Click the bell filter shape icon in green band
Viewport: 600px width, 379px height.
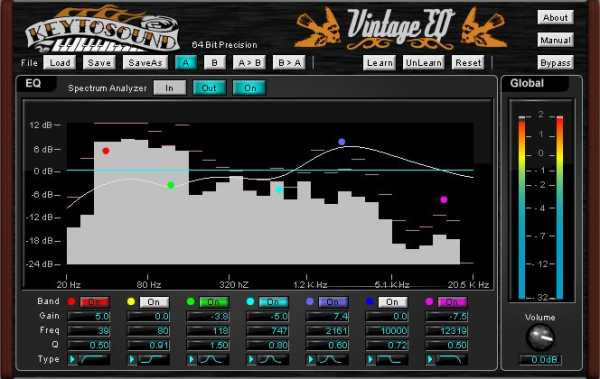tap(212, 359)
